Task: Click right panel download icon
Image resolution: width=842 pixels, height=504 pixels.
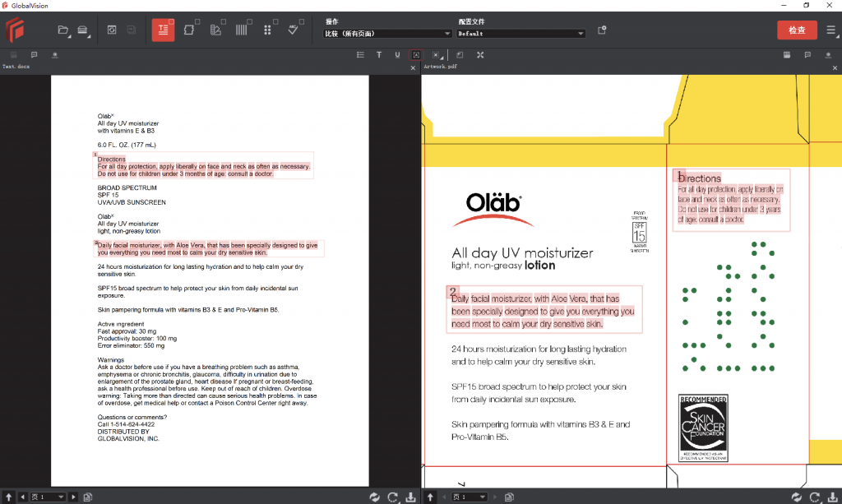Action: click(833, 497)
